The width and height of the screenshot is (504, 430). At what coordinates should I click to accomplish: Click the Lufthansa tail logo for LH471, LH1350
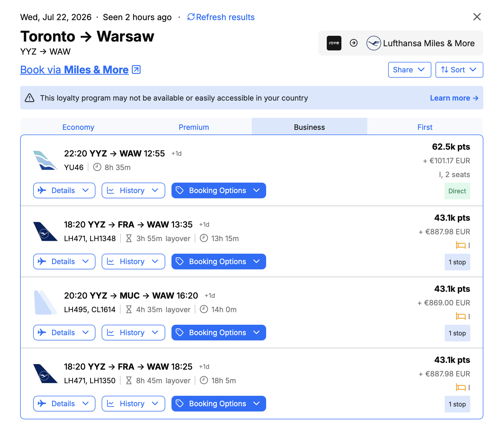coord(45,373)
